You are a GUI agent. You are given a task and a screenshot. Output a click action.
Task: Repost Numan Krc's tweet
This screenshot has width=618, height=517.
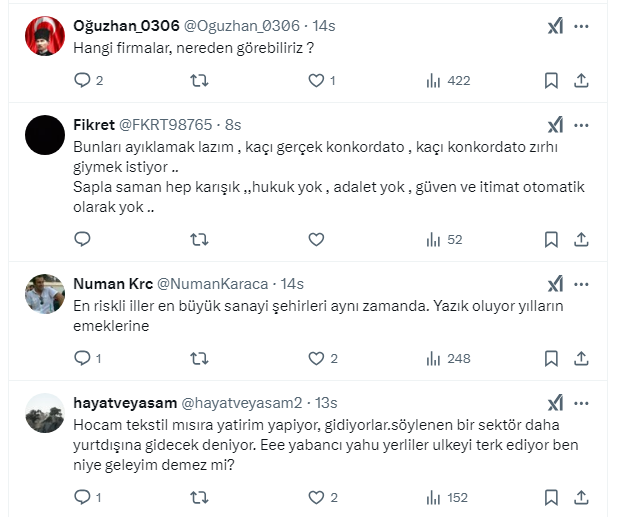click(199, 358)
